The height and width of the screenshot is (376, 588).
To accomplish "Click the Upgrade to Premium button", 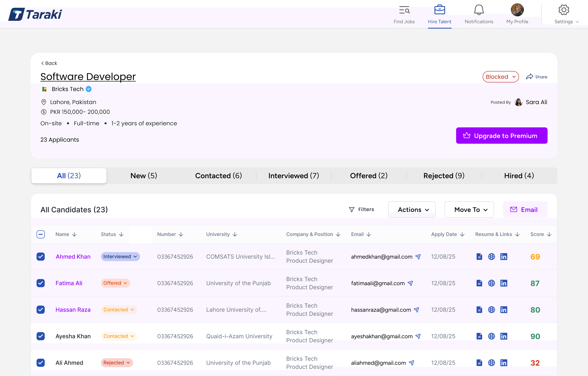I will 502,136.
